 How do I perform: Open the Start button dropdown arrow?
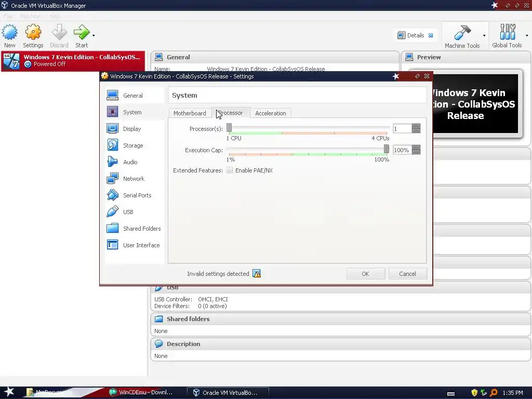[x=94, y=35]
